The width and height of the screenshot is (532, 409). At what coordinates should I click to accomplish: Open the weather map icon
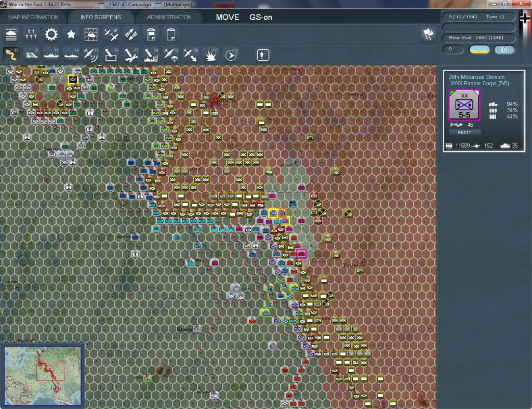pyautogui.click(x=91, y=34)
